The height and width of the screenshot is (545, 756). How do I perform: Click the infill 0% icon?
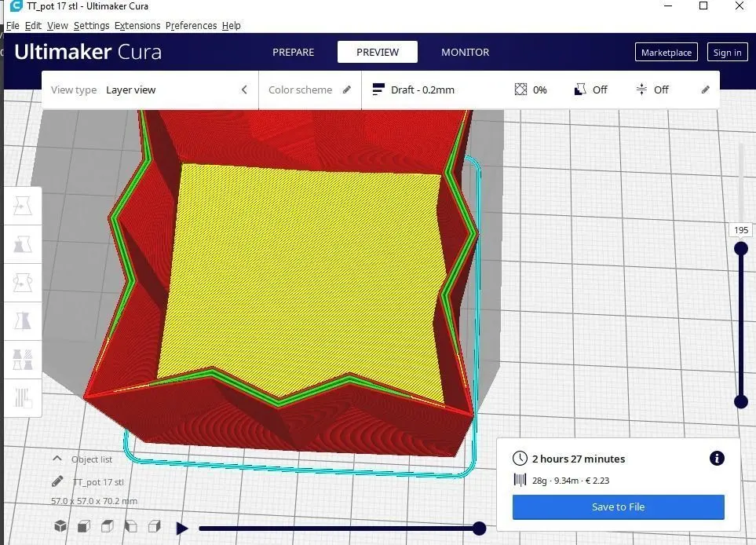520,90
